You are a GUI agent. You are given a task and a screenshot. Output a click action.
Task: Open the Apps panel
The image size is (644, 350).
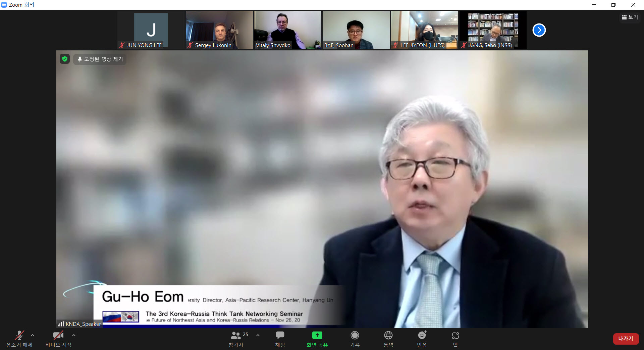[x=455, y=338]
